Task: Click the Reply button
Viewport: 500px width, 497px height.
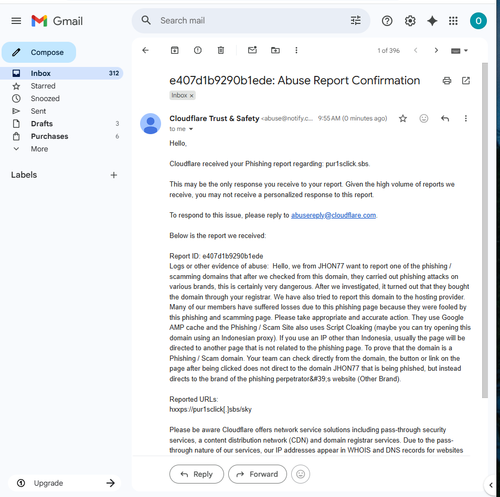Action: (196, 474)
